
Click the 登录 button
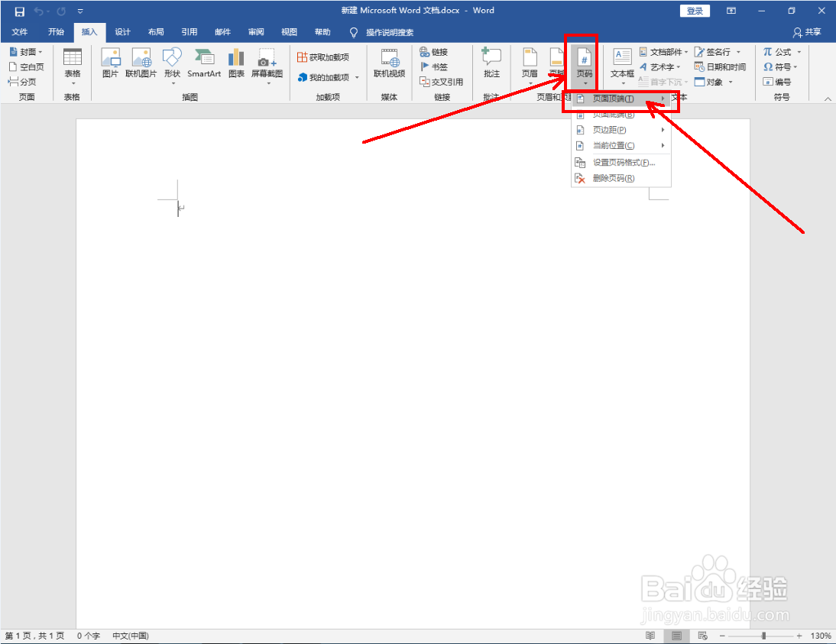(694, 10)
